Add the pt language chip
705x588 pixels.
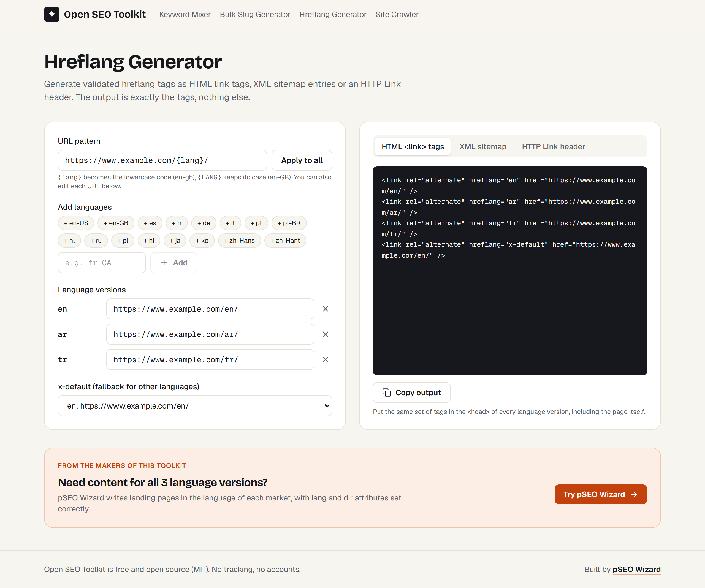[x=256, y=223]
